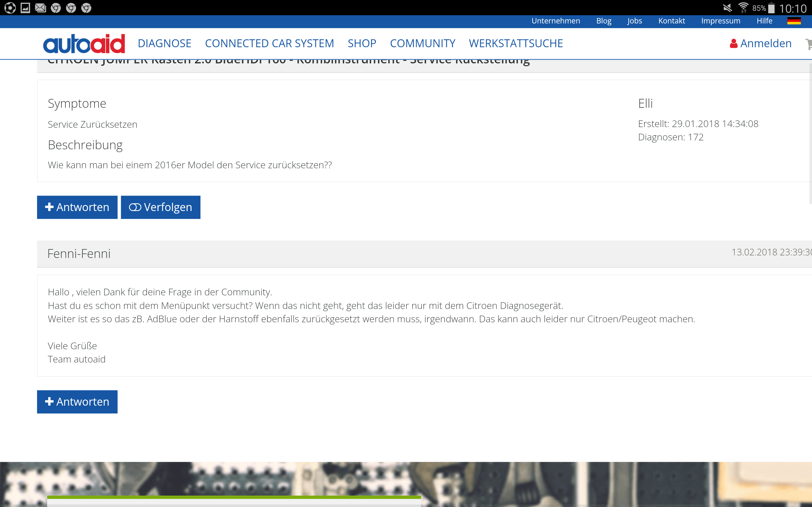
Task: Open the DIAGNOSE menu
Action: [x=164, y=44]
